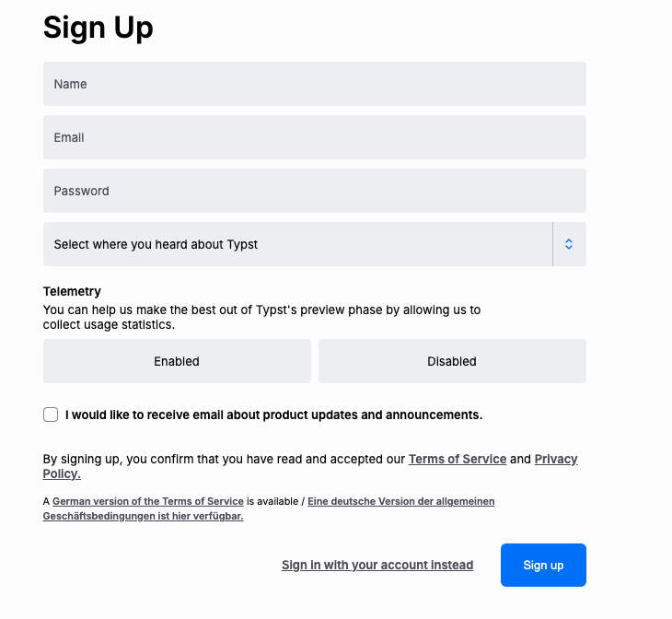Screen dimensions: 672x619
Task: Click the 'Sign Up' page heading
Action: [98, 28]
